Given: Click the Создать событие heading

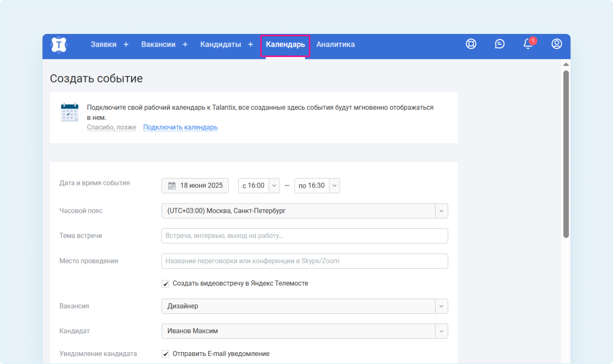Looking at the screenshot, I should [96, 78].
